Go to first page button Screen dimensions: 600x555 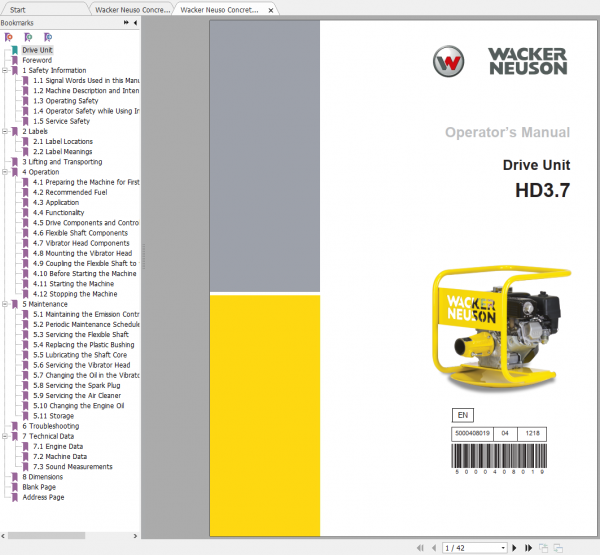point(420,548)
